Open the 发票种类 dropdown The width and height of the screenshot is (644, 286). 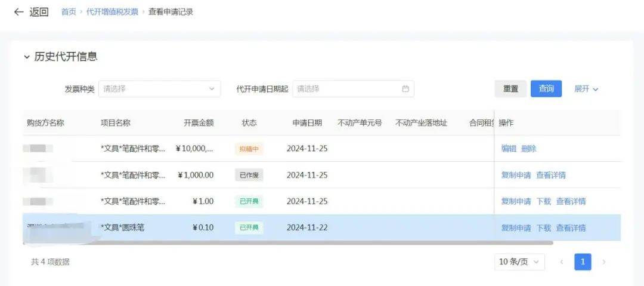[159, 89]
